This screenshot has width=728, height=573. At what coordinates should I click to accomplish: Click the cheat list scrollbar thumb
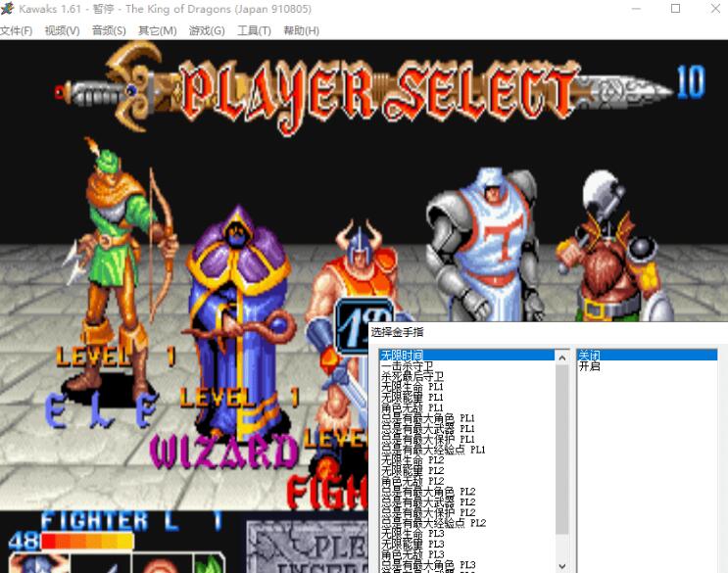[561, 449]
